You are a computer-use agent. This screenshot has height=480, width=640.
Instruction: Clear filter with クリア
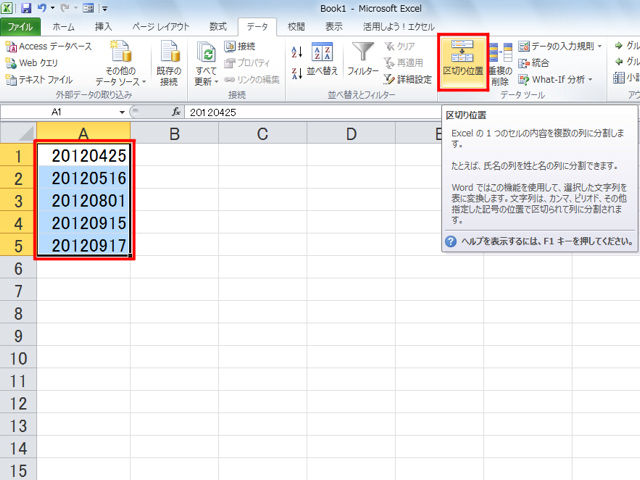400,47
